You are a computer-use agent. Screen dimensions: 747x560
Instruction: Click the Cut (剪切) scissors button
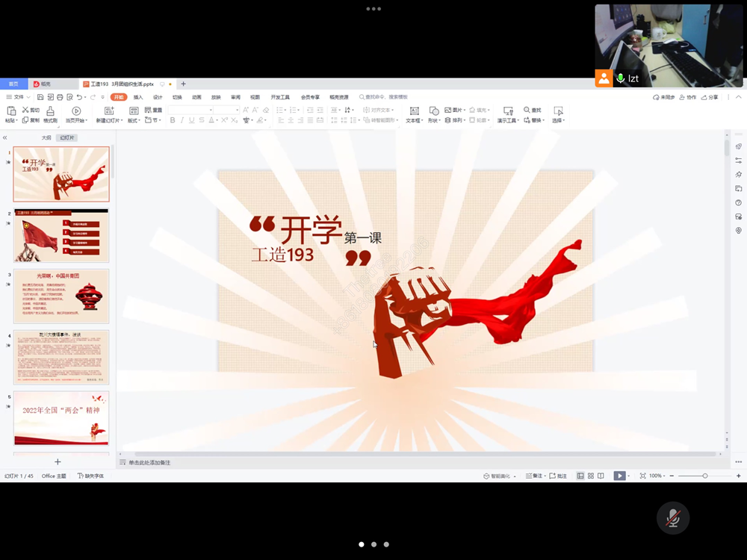click(31, 110)
